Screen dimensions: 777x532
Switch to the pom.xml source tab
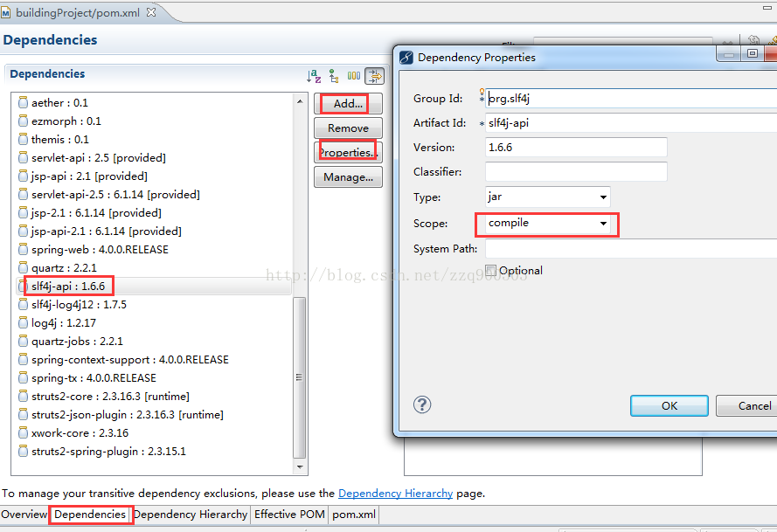[354, 515]
